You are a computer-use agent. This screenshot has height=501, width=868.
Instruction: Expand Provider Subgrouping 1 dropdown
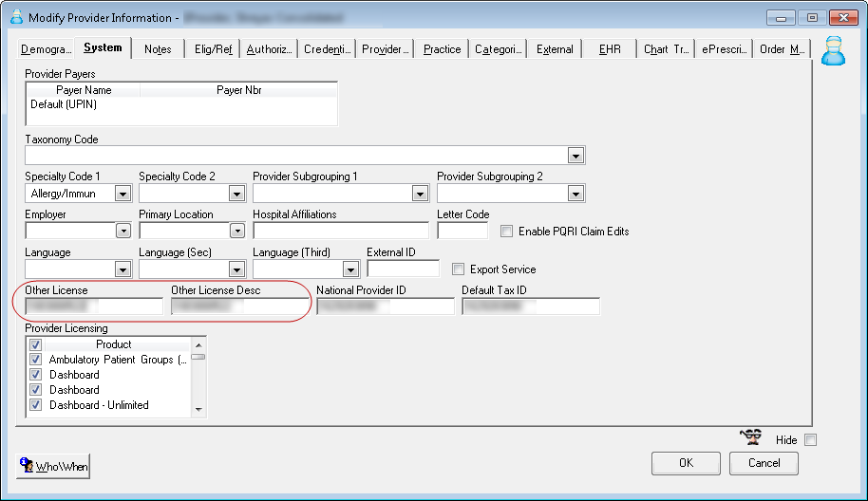420,194
